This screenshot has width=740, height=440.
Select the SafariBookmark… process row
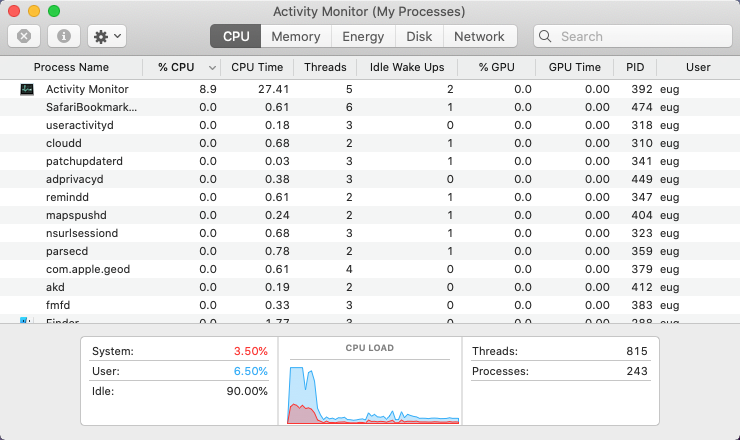click(x=370, y=107)
